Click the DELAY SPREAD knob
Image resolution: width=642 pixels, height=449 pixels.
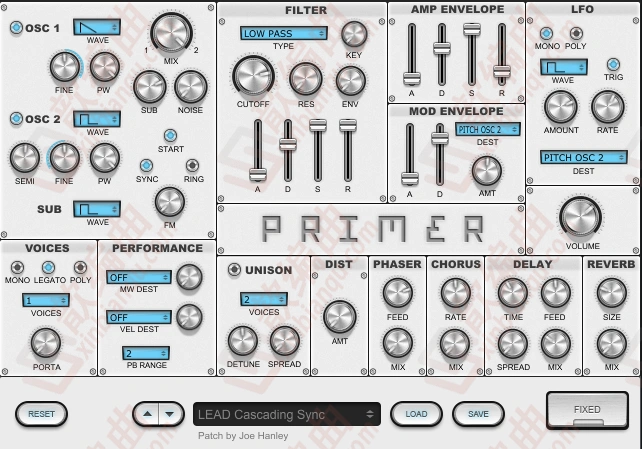click(512, 344)
